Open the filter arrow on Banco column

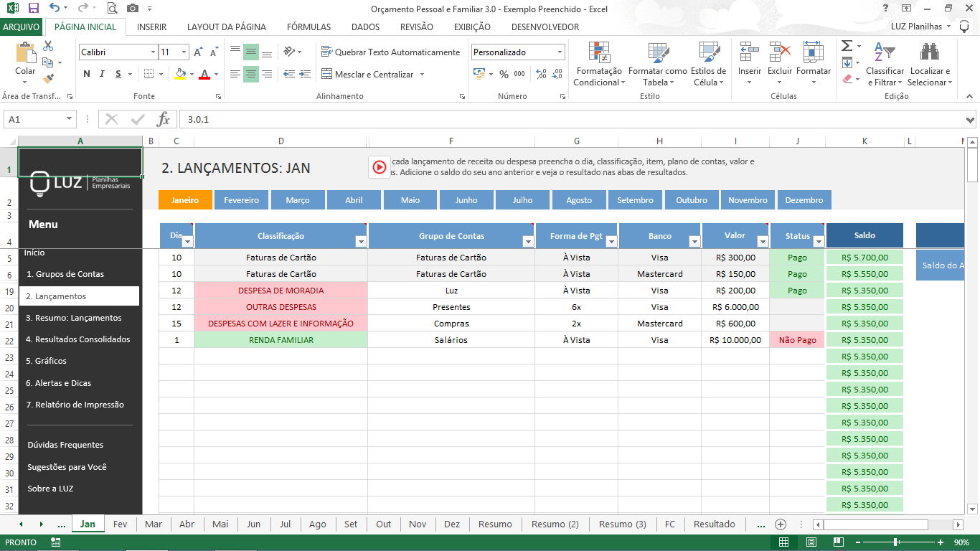click(x=694, y=241)
